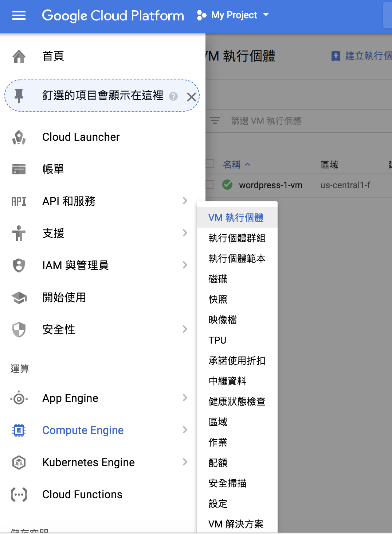
Task: Tick the select-all checkbox beside 名稱 header
Action: pos(210,163)
